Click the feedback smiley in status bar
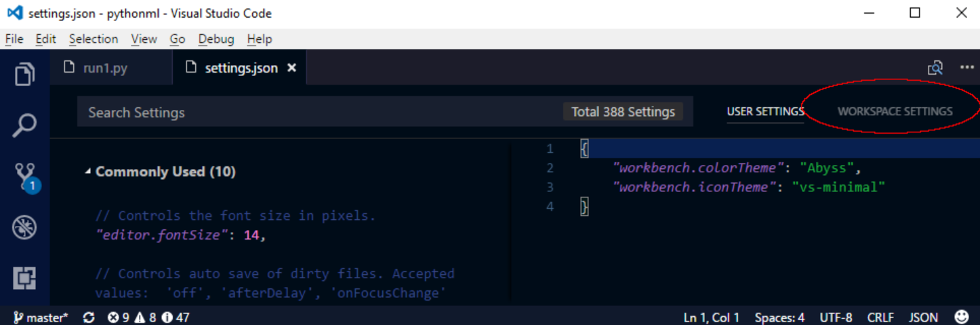 pyautogui.click(x=962, y=317)
